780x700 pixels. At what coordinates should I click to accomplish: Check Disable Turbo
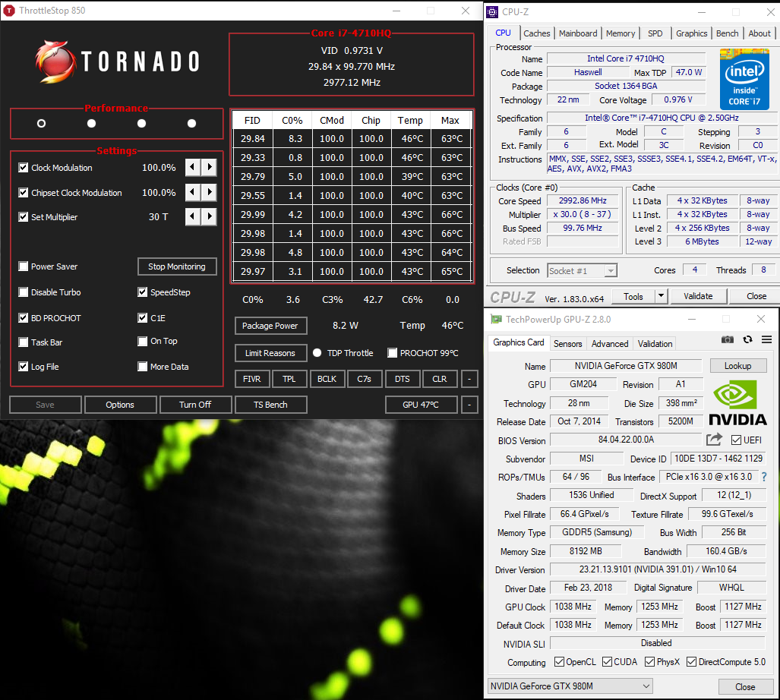pyautogui.click(x=23, y=292)
